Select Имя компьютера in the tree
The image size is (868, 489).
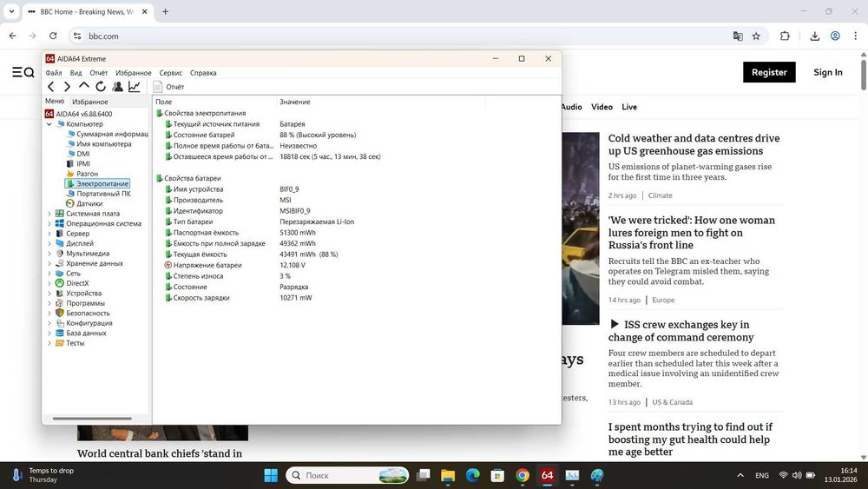pos(99,144)
